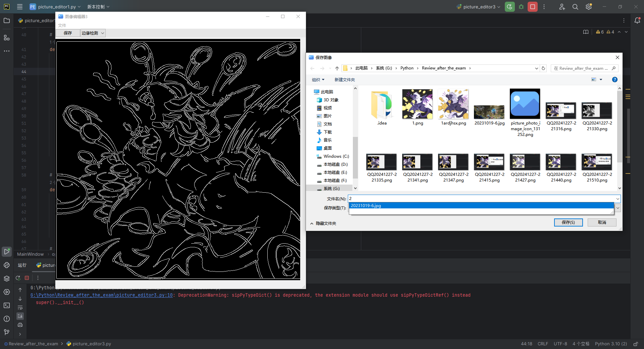Open the 版本控制 version control dropdown
644x349 pixels.
tap(98, 7)
